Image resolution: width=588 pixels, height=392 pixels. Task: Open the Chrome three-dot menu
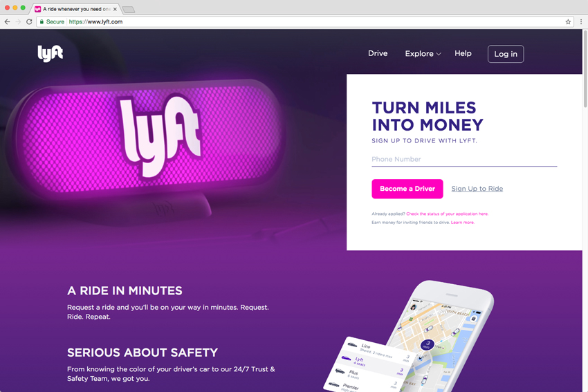tap(581, 21)
